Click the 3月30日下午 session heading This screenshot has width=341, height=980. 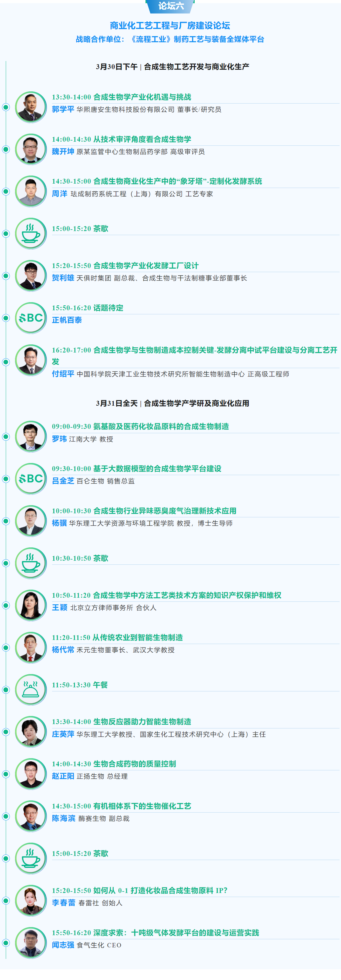click(172, 67)
